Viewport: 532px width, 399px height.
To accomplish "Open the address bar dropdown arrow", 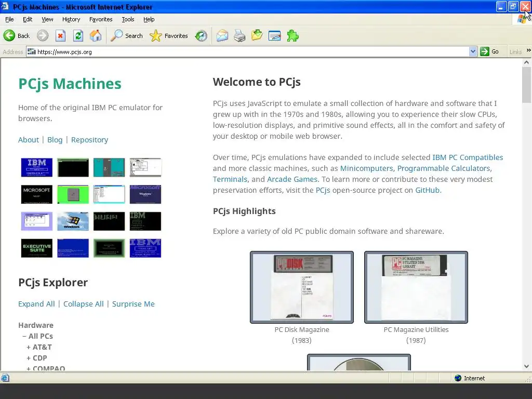I will [x=473, y=51].
